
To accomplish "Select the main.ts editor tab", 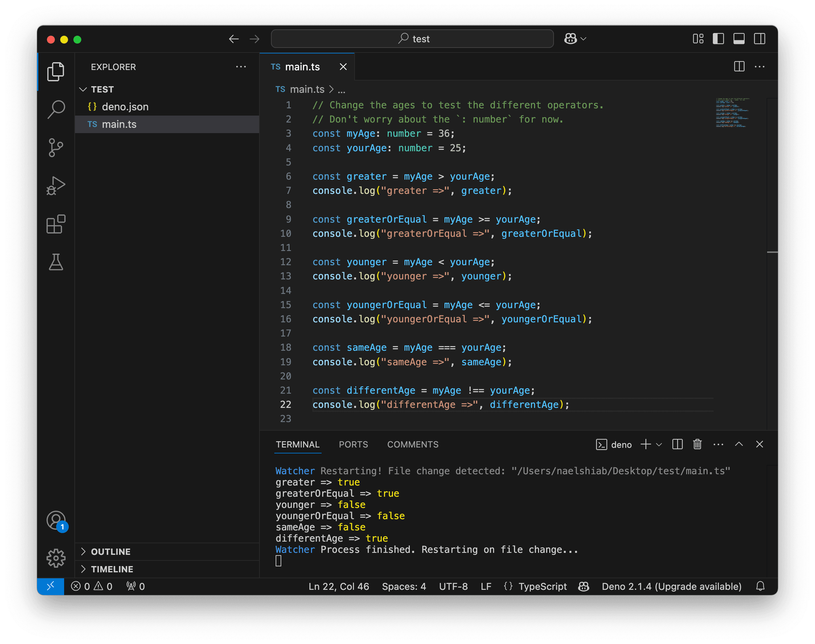I will [x=307, y=67].
